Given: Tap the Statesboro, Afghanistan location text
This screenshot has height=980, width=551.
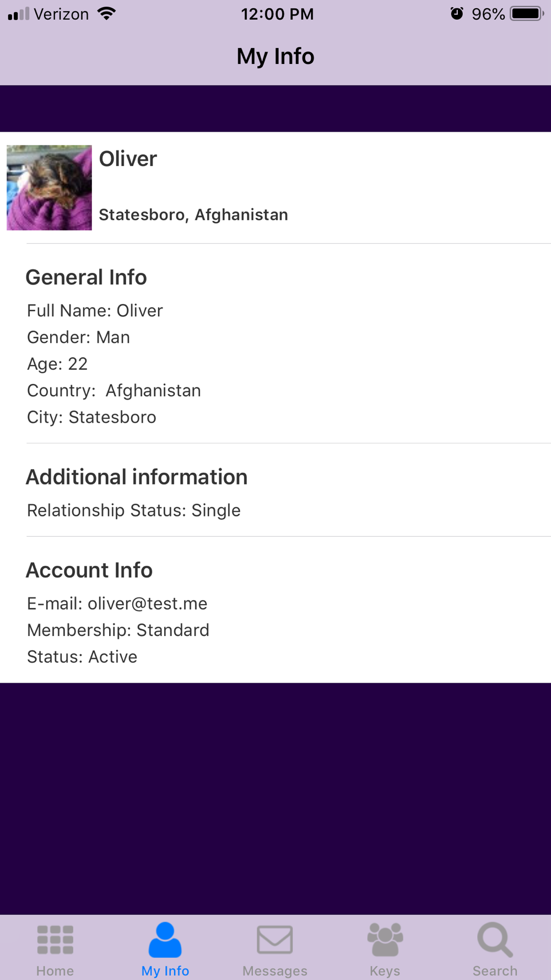Looking at the screenshot, I should (x=193, y=214).
